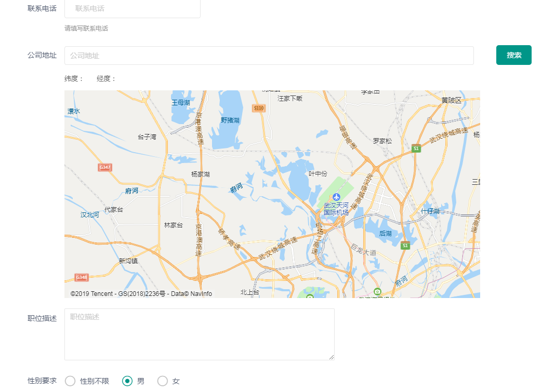Click the 罗家松 place label
This screenshot has width=555, height=392.
point(382,141)
